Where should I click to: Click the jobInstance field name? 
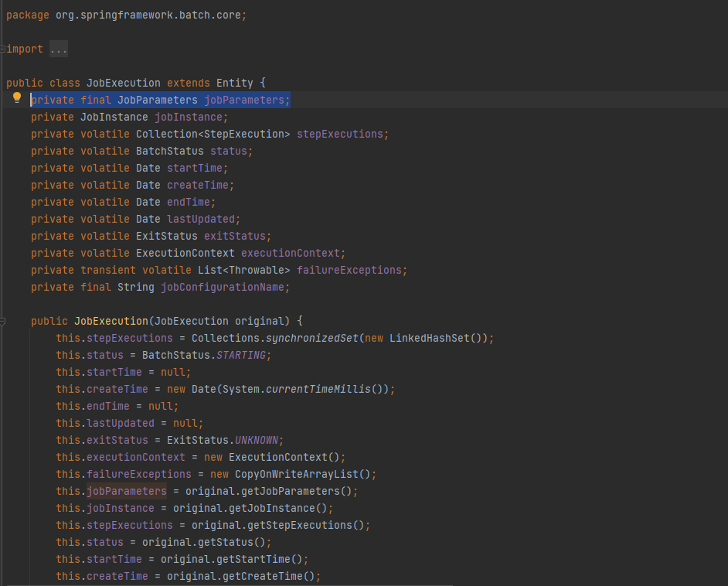coord(188,117)
